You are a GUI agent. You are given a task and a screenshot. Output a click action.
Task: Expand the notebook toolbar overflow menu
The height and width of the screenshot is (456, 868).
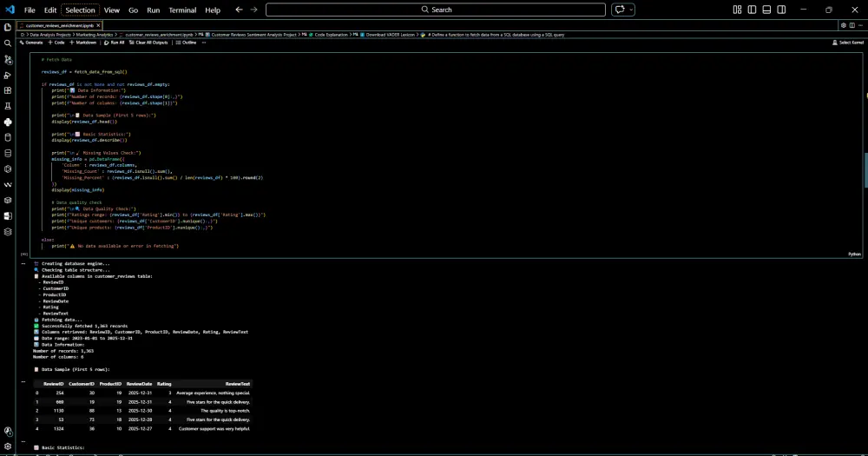206,42
